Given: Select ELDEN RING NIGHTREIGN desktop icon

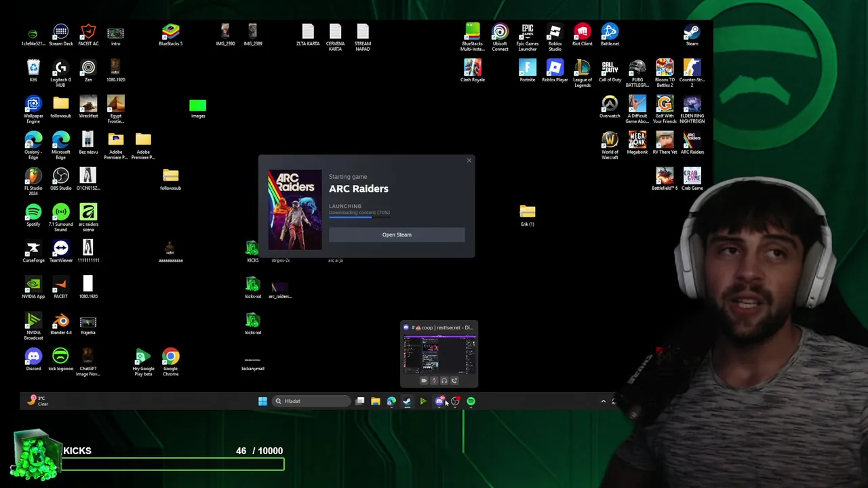Looking at the screenshot, I should pos(692,110).
